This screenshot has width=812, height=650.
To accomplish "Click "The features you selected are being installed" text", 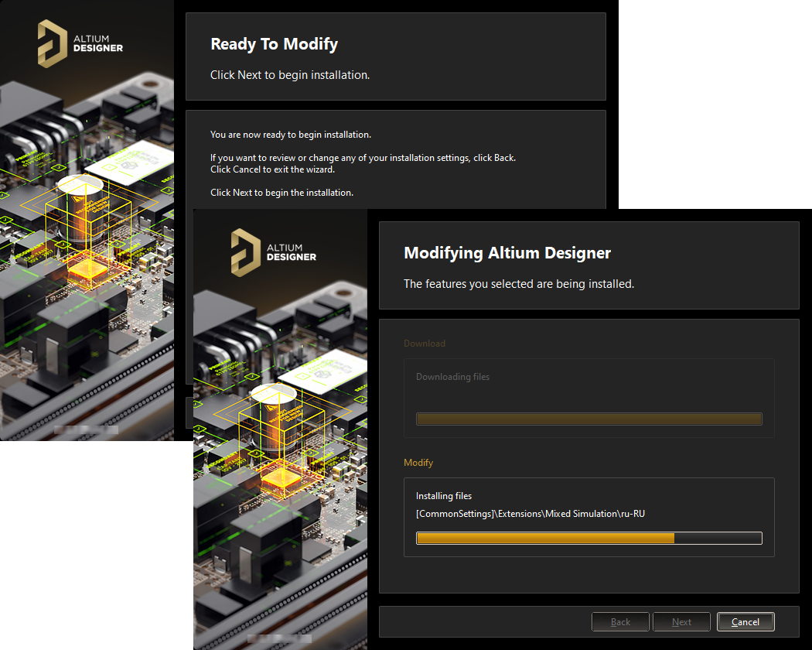I will (518, 284).
